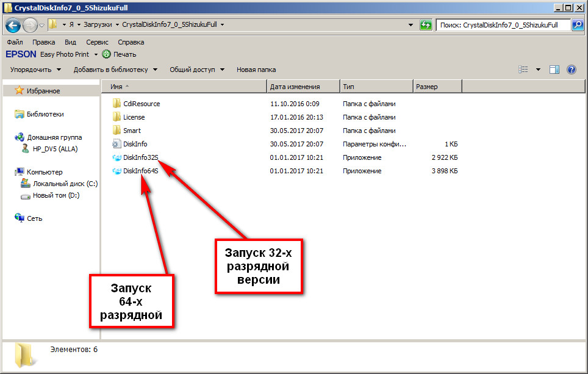Sort by the Имя column header

pyautogui.click(x=184, y=87)
